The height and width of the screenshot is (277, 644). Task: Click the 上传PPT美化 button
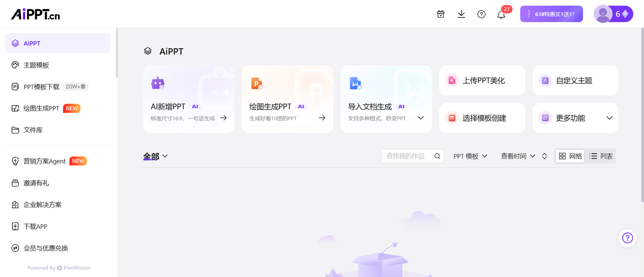[x=482, y=80]
